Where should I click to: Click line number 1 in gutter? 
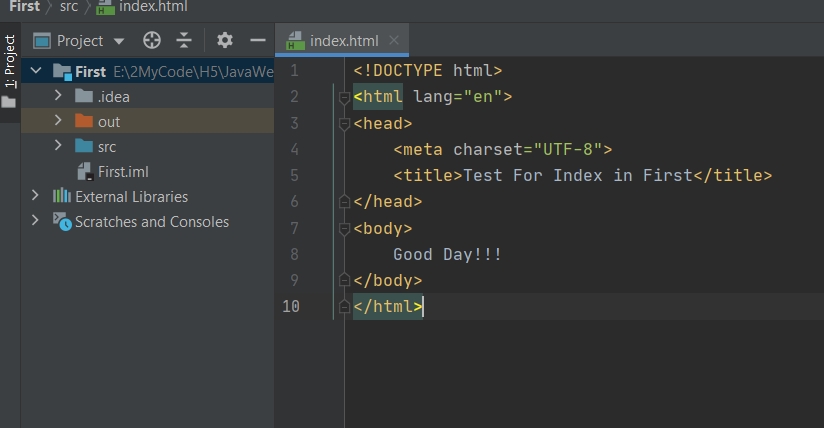click(x=294, y=70)
